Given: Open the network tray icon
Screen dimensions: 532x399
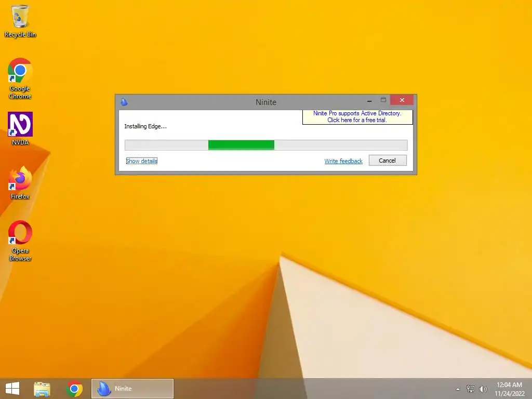Looking at the screenshot, I should pos(470,389).
